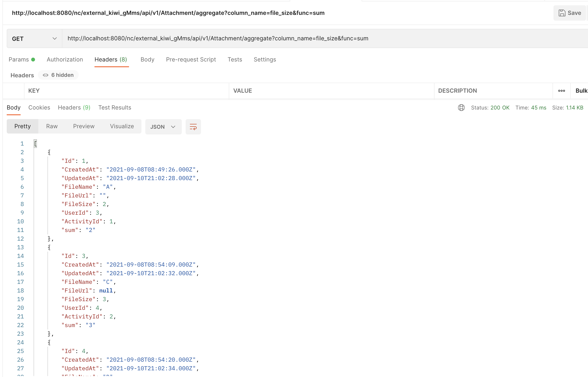Open the Params request tab
Screen dimensions: 588x377
pyautogui.click(x=19, y=60)
